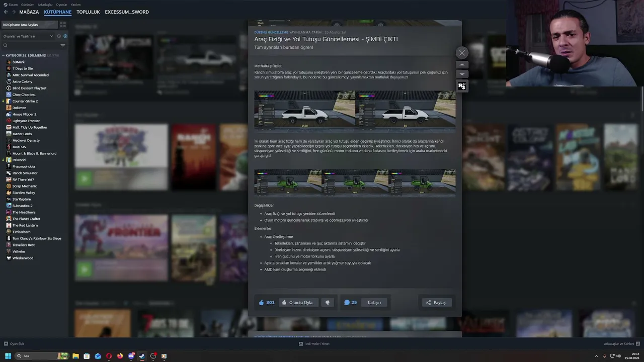Click the Tartışın discuss button
Viewport: 644px width, 362px height.
pos(374,302)
